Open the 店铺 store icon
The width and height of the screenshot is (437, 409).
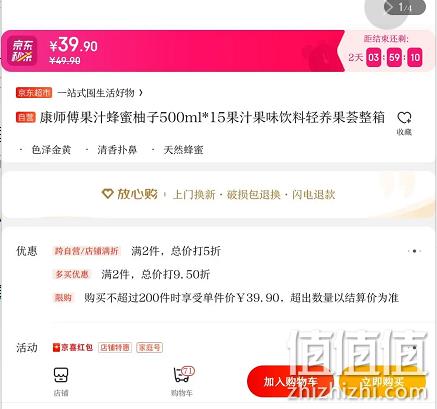coord(61,375)
